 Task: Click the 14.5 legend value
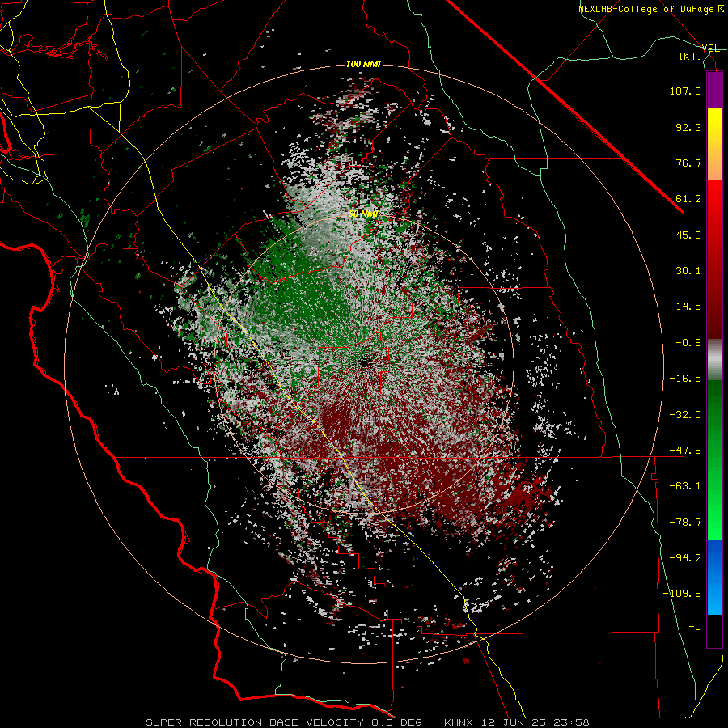click(688, 307)
